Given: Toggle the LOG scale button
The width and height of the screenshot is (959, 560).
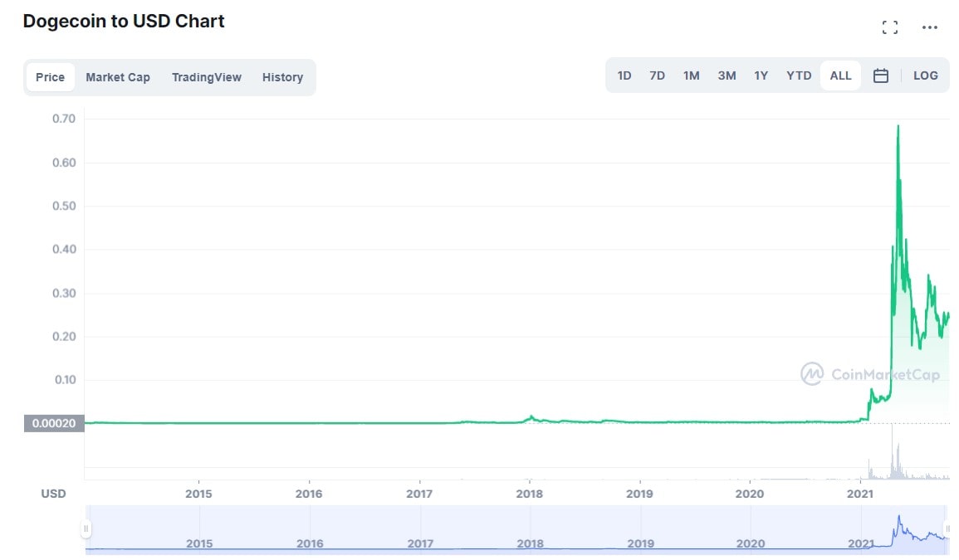Looking at the screenshot, I should coord(925,75).
